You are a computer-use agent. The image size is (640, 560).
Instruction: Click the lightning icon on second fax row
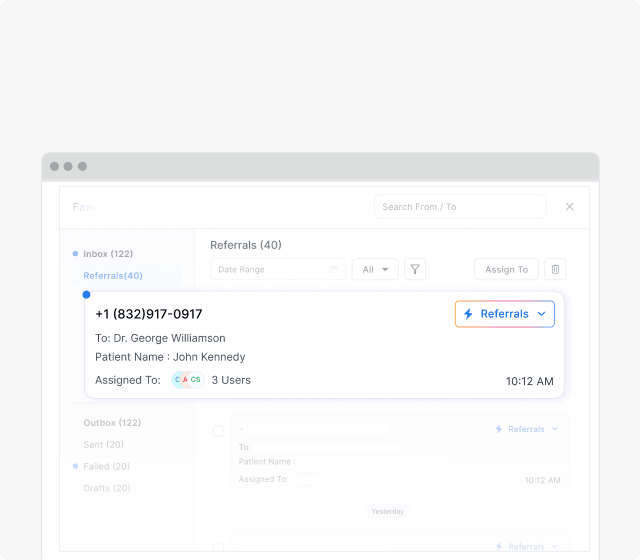(499, 429)
